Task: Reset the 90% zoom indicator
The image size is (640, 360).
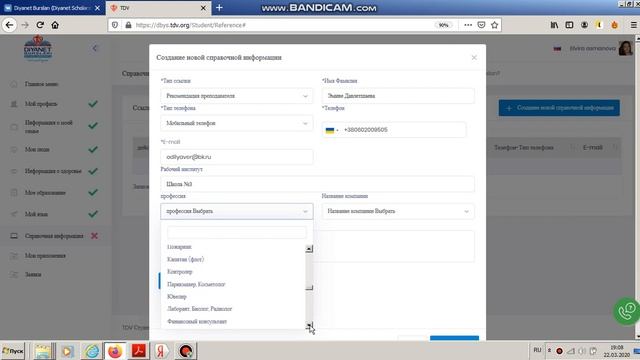Action: (444, 25)
